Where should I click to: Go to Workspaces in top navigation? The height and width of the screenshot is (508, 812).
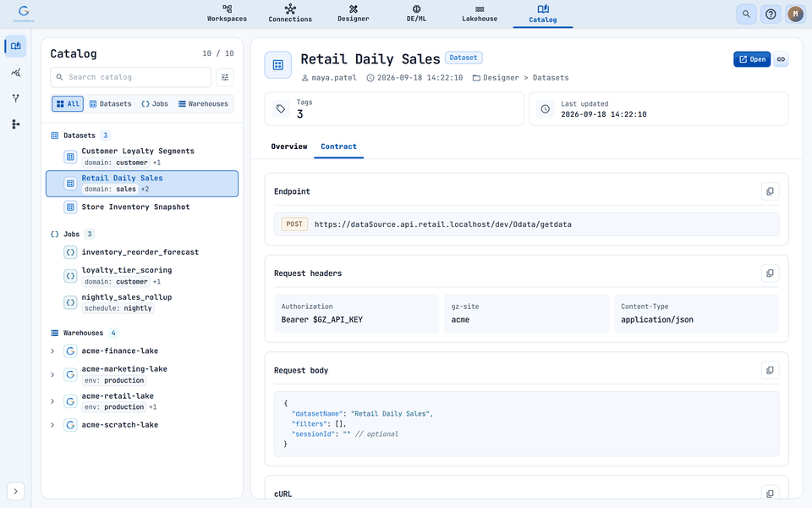point(227,14)
